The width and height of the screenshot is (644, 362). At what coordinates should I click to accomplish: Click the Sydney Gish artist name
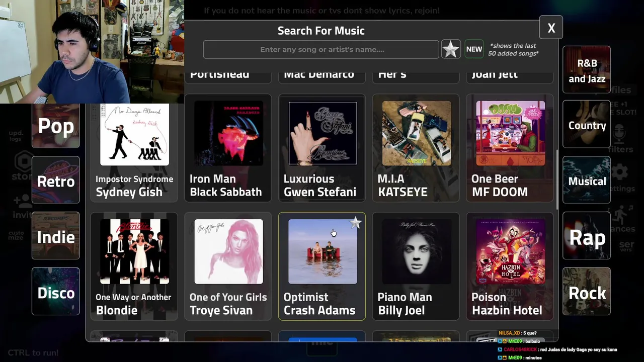(x=129, y=193)
